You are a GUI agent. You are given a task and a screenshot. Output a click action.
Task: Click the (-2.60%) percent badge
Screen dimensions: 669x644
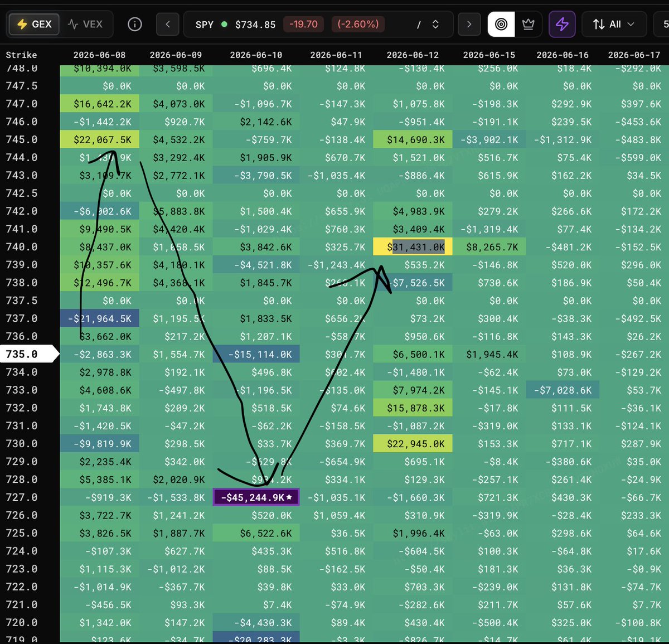pos(358,25)
